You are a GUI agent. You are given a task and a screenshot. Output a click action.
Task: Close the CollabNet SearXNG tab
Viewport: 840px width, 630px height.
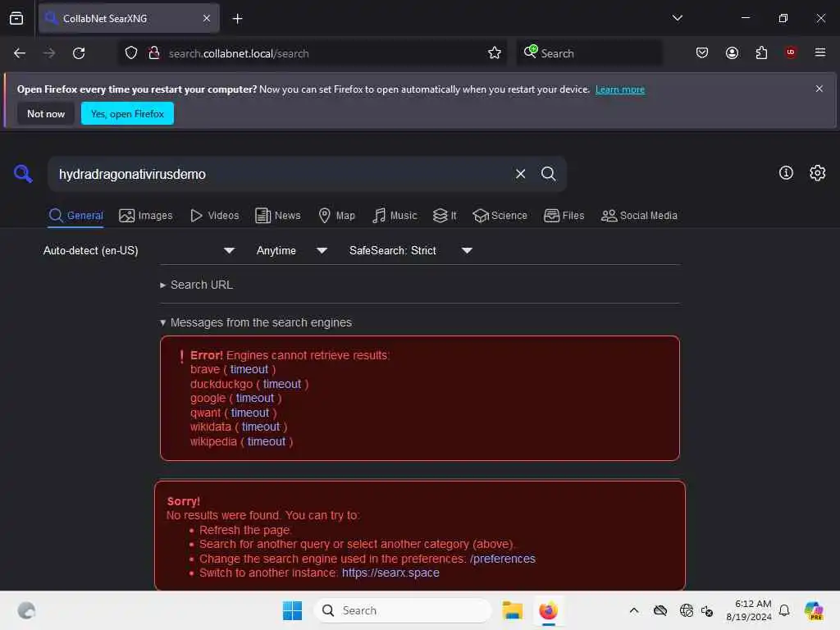coord(206,18)
